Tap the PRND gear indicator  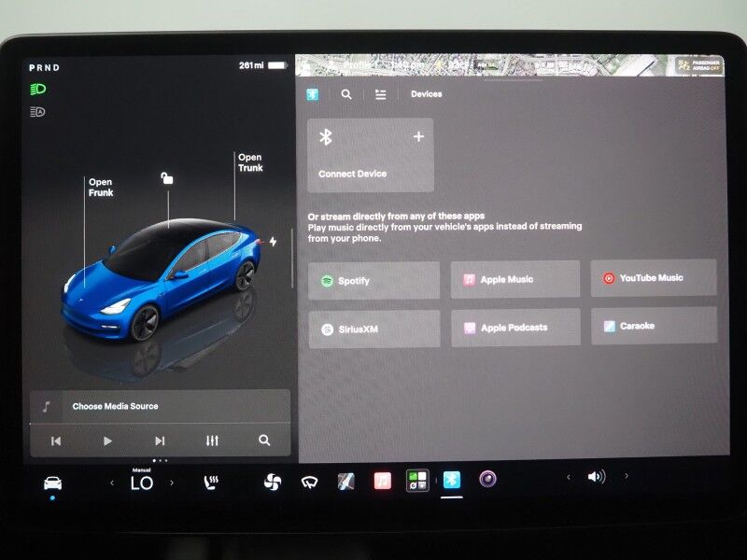click(44, 67)
